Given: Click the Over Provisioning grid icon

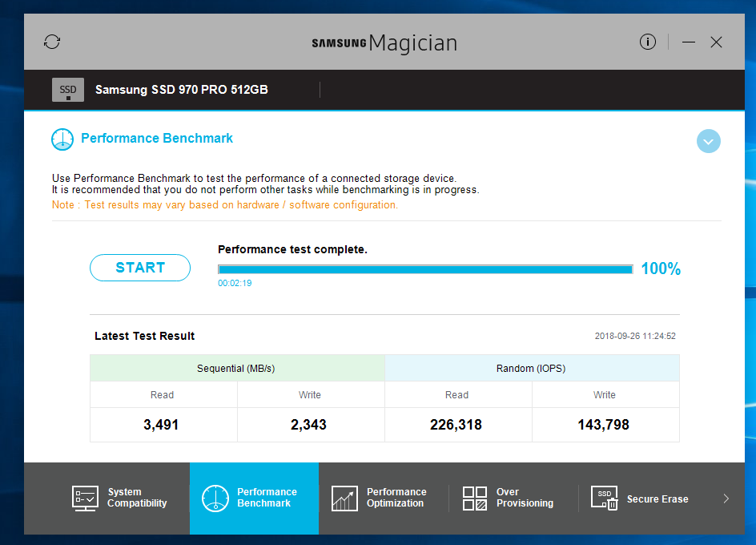Looking at the screenshot, I should tap(474, 499).
